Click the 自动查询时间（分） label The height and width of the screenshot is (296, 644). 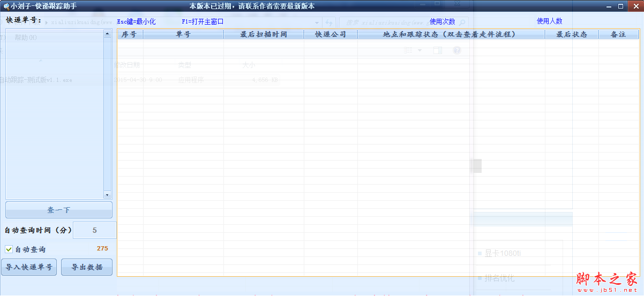tap(38, 230)
